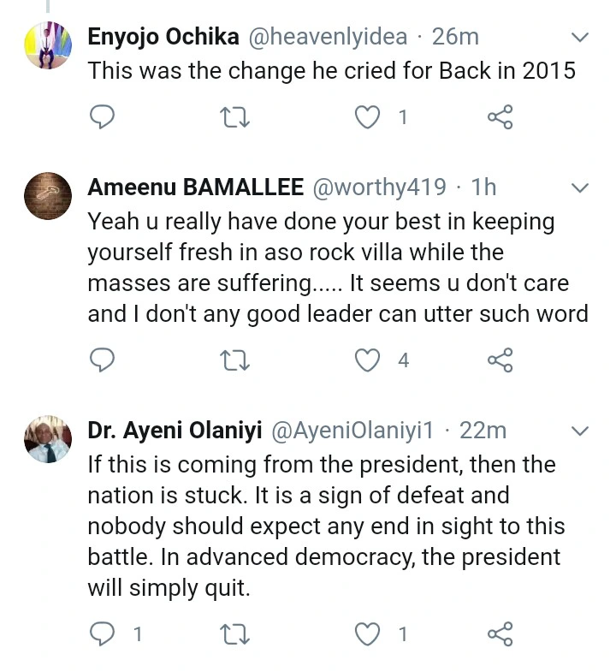Share Ameenu BAMALLEE's tweet
This screenshot has height=672, width=616.
[x=500, y=360]
